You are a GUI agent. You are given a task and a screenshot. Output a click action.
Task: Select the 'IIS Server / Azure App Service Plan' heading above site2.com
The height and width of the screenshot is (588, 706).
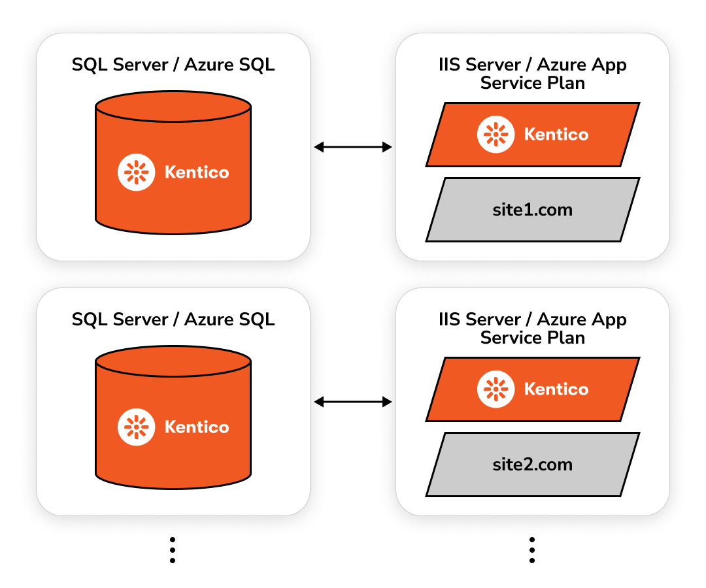[x=533, y=329]
